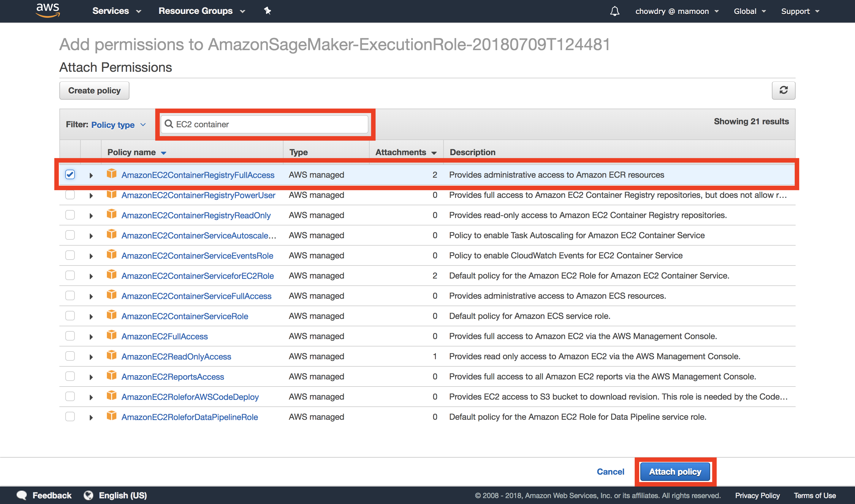The image size is (855, 504).
Task: Uncheck AmazonEC2ContainerRegistryFullAccess policy
Action: (70, 174)
